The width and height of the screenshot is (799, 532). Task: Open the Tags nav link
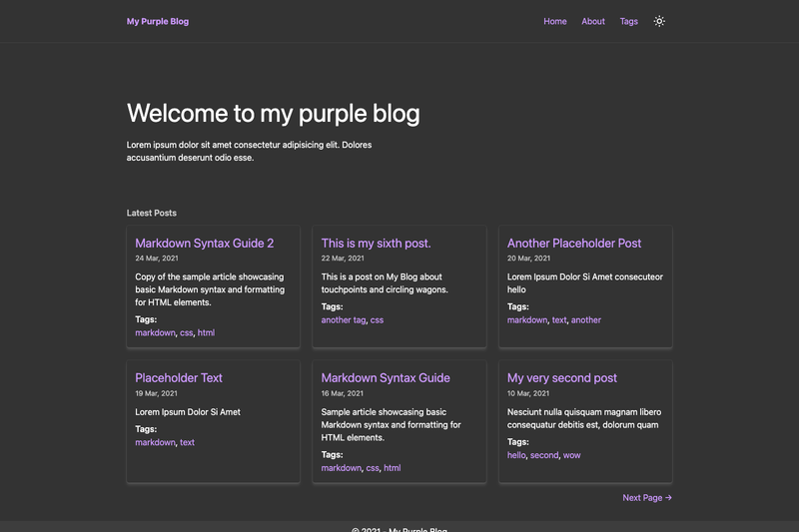[629, 21]
